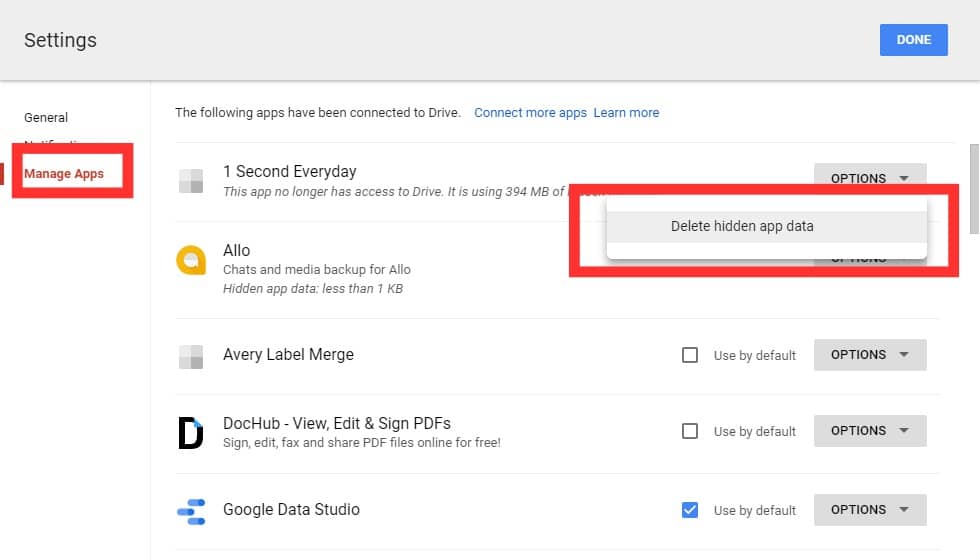The height and width of the screenshot is (560, 980).
Task: Click the Avery Label Merge title
Action: click(288, 354)
